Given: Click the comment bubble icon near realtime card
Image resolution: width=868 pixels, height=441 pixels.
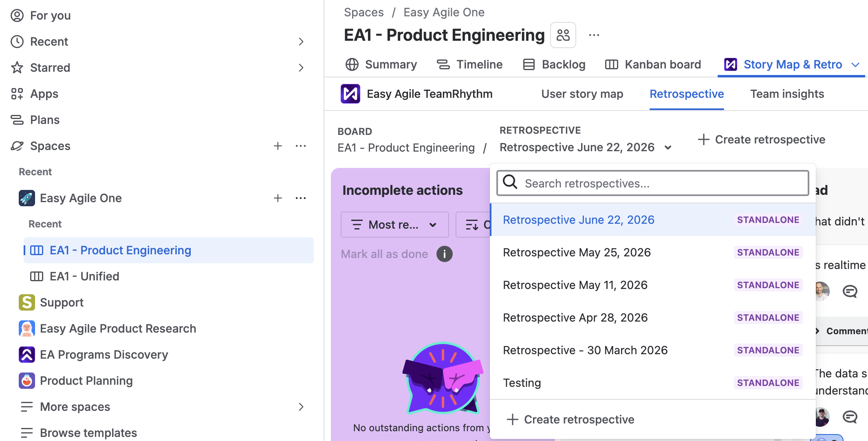Looking at the screenshot, I should click(850, 291).
